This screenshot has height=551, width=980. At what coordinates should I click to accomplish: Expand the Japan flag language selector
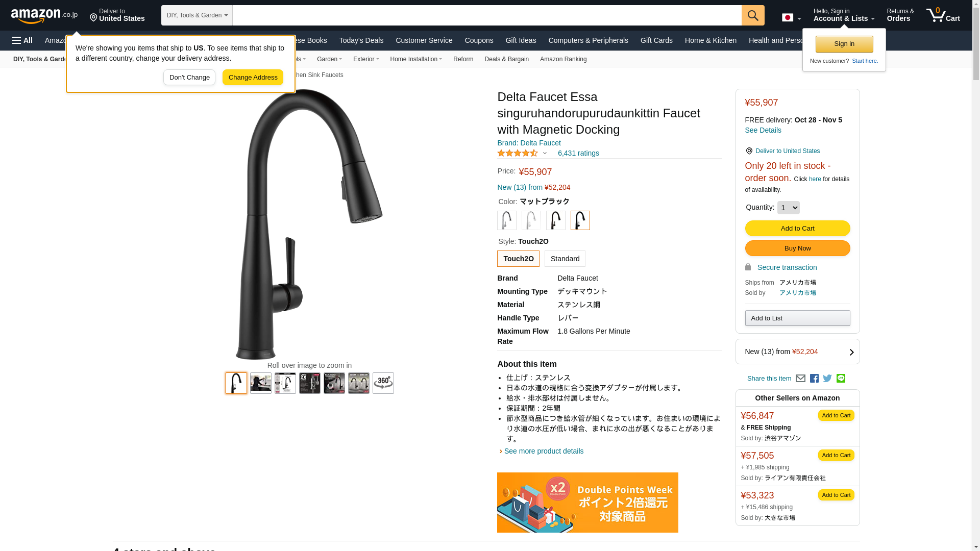point(792,18)
